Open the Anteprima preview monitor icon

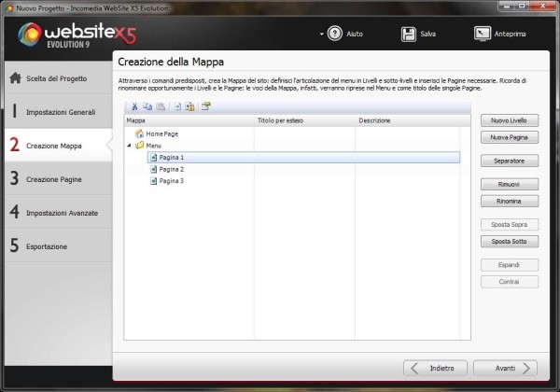[x=483, y=35]
